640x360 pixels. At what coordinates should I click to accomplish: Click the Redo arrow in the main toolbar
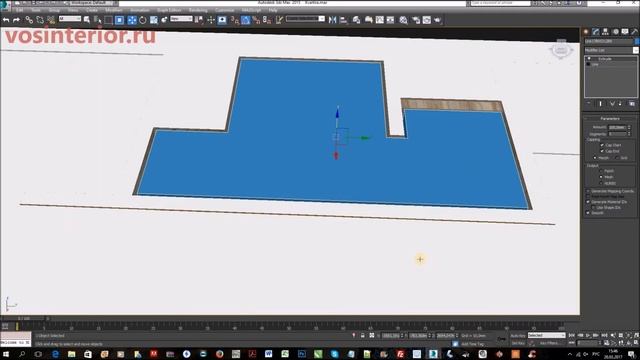[16, 20]
